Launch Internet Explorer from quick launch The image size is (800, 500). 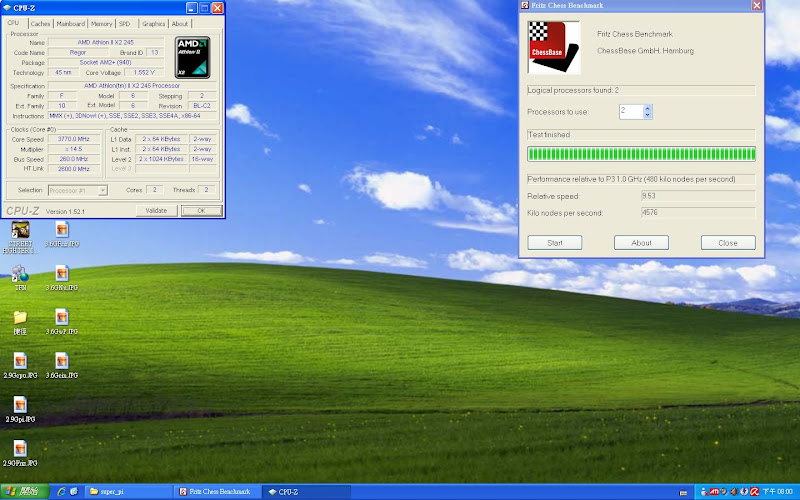62,492
